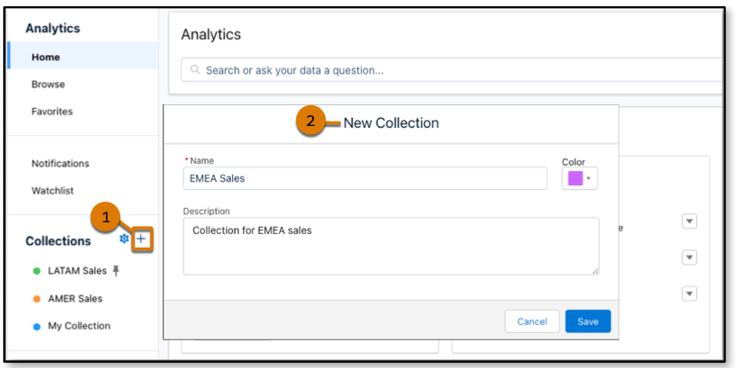Click the green dot of LATAM Sales
Screen dimensions: 736x368
pos(37,271)
